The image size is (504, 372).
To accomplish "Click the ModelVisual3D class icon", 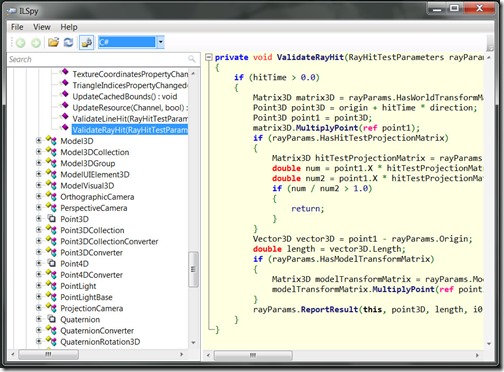I will click(51, 185).
